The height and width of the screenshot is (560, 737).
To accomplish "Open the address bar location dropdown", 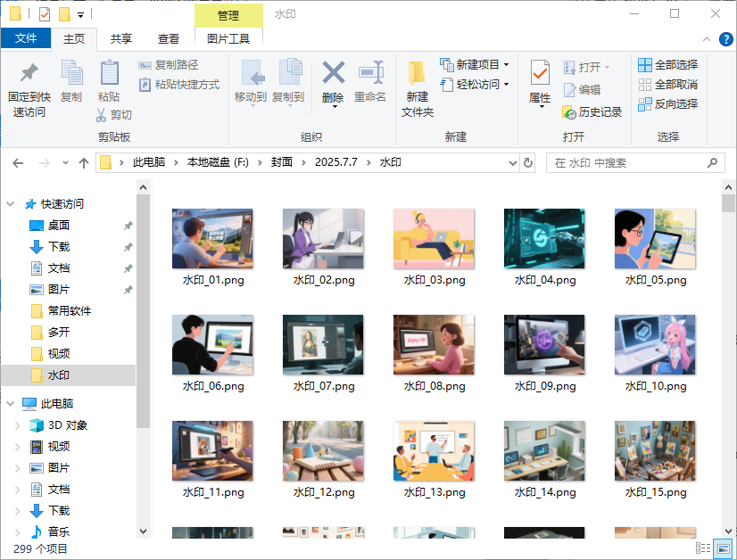I will coord(514,162).
